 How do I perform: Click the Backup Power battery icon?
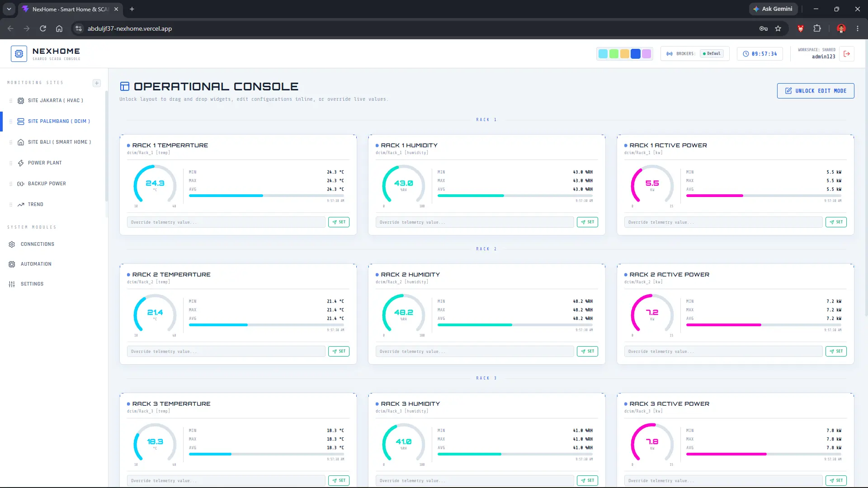click(x=21, y=184)
